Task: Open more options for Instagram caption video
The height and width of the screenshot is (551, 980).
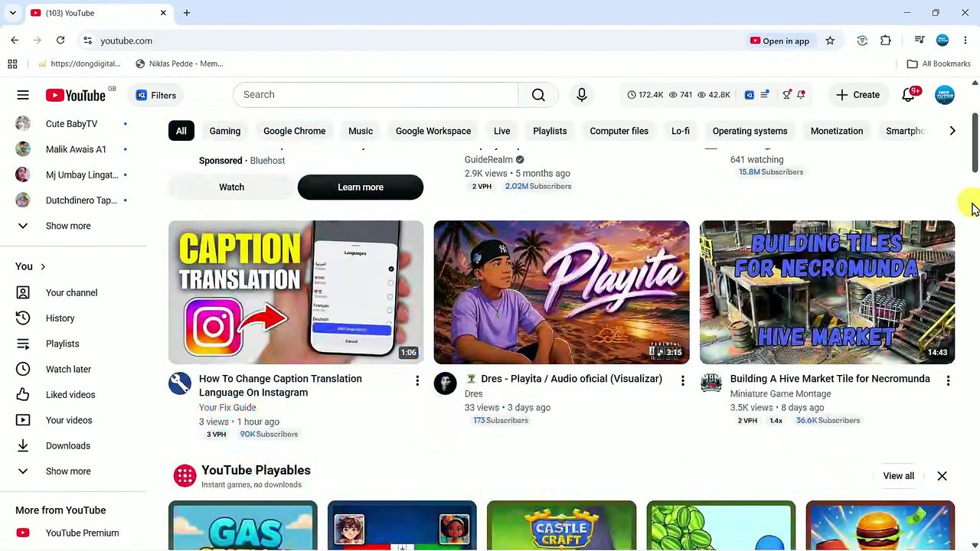Action: pos(417,380)
